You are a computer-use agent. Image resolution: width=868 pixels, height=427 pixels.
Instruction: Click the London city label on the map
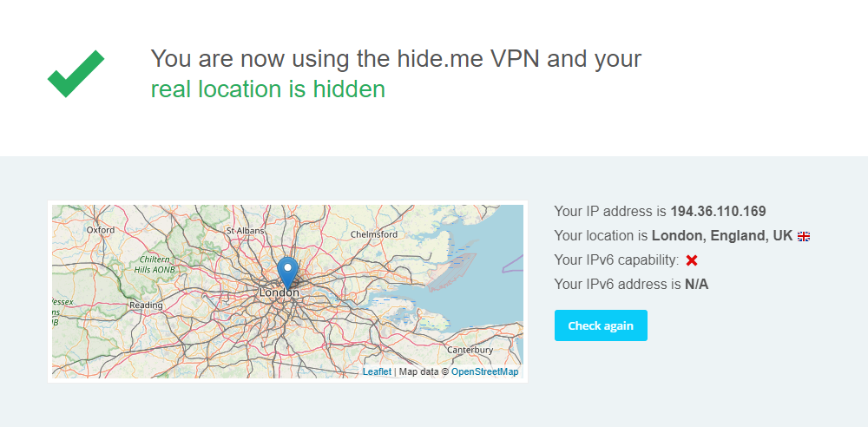(x=279, y=292)
